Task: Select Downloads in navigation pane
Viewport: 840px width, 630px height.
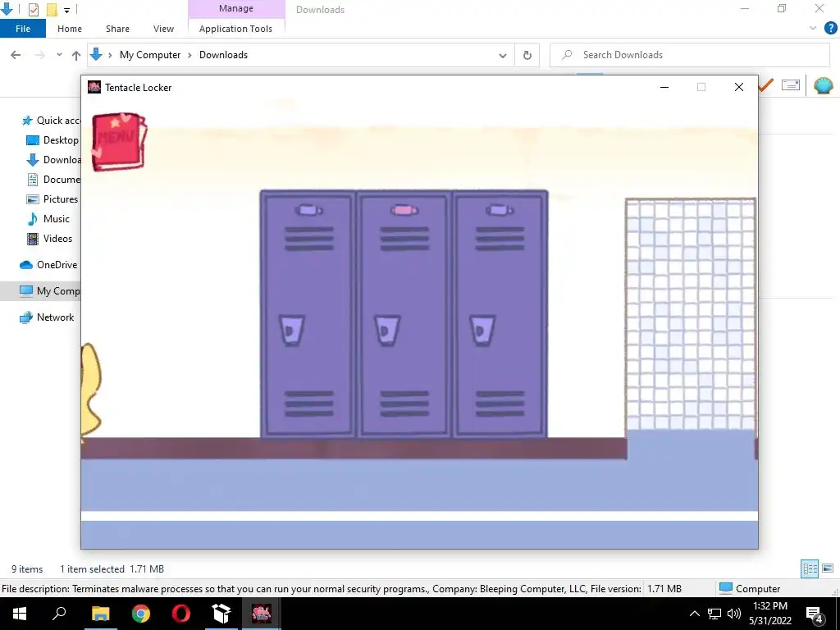Action: 53,160
